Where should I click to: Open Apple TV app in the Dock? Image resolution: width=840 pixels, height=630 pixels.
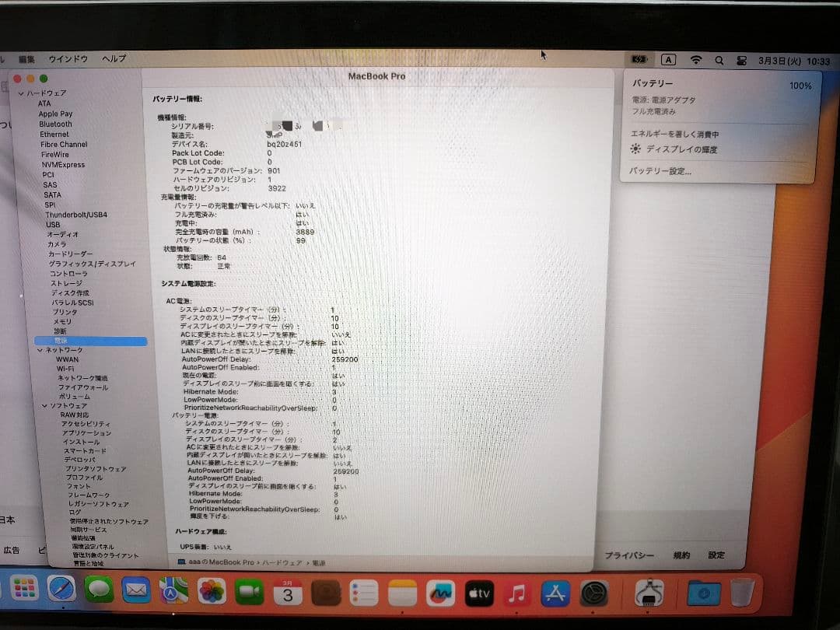click(x=479, y=593)
